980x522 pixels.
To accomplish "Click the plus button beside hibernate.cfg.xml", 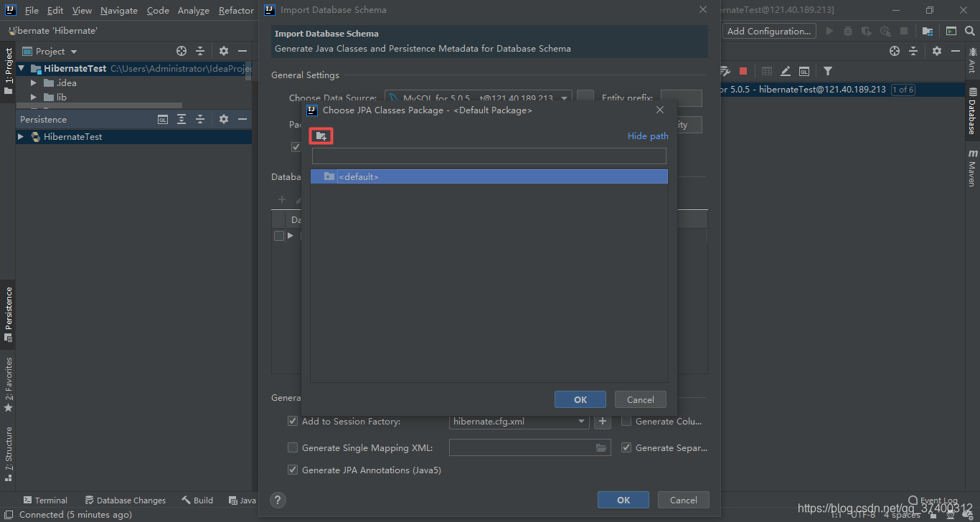I will pyautogui.click(x=603, y=422).
